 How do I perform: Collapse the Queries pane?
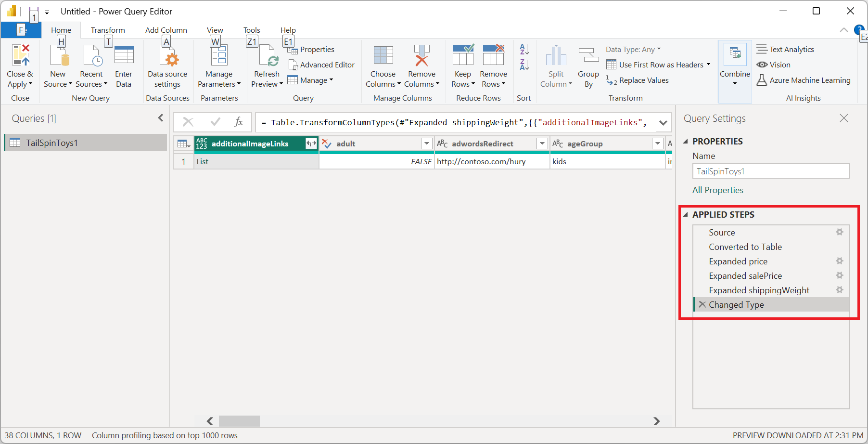161,118
